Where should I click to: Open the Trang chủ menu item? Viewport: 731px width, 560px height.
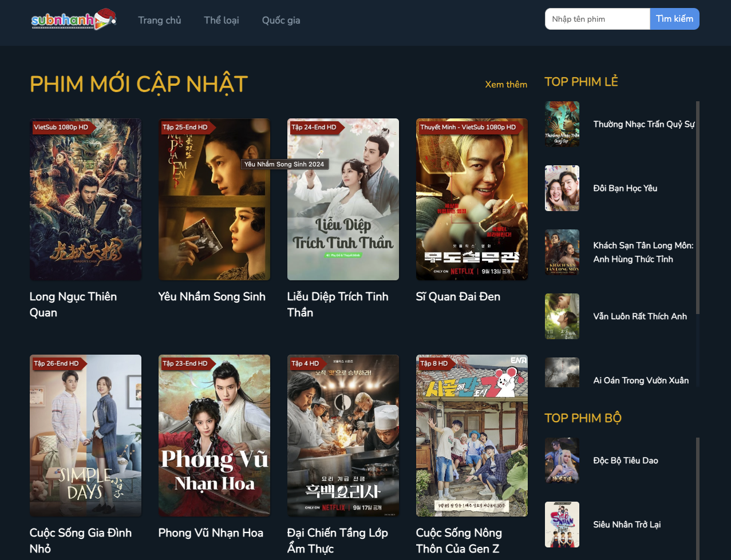click(160, 20)
